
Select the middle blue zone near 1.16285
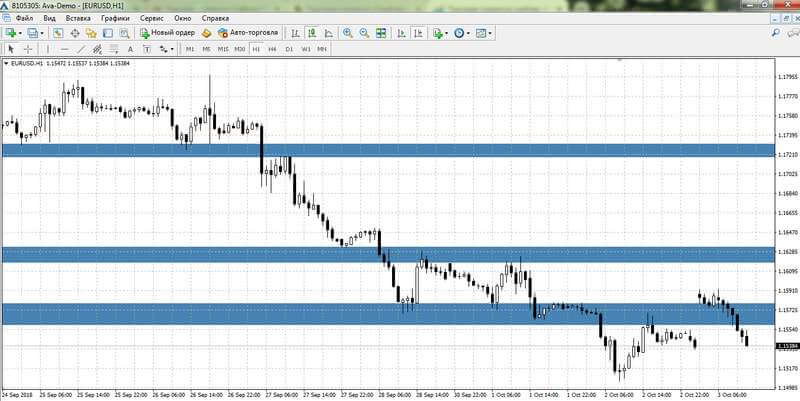point(388,255)
